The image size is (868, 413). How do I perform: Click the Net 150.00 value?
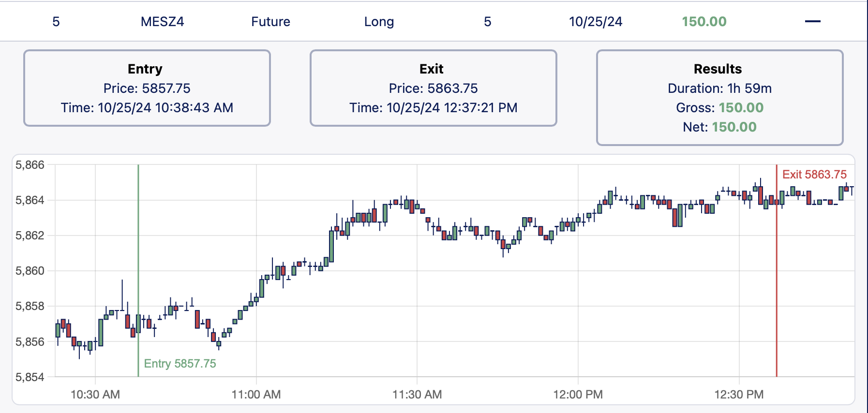(x=734, y=127)
